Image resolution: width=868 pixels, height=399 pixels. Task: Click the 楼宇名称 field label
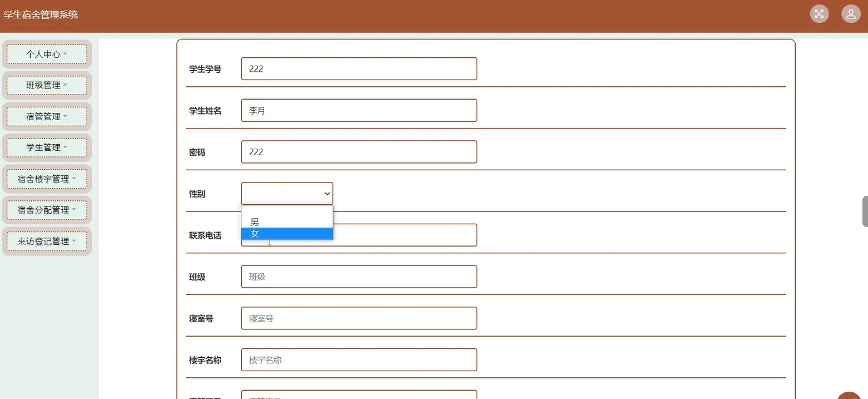pos(205,360)
